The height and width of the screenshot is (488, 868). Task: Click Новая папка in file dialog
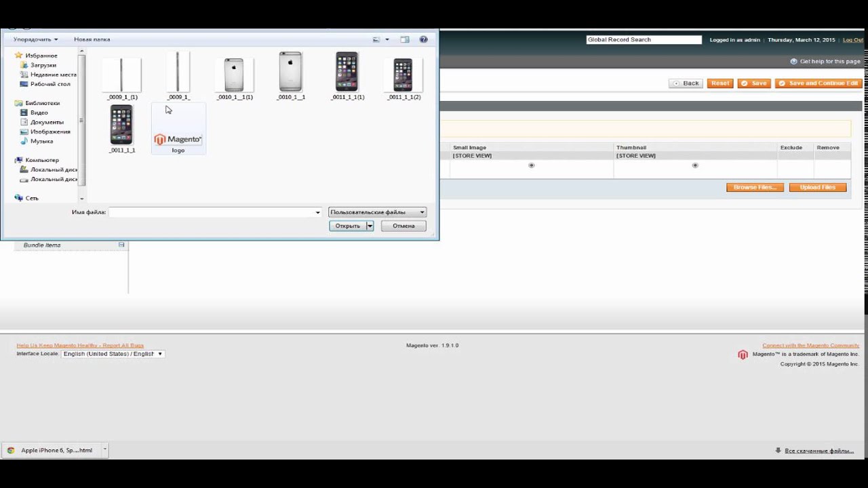pos(92,39)
